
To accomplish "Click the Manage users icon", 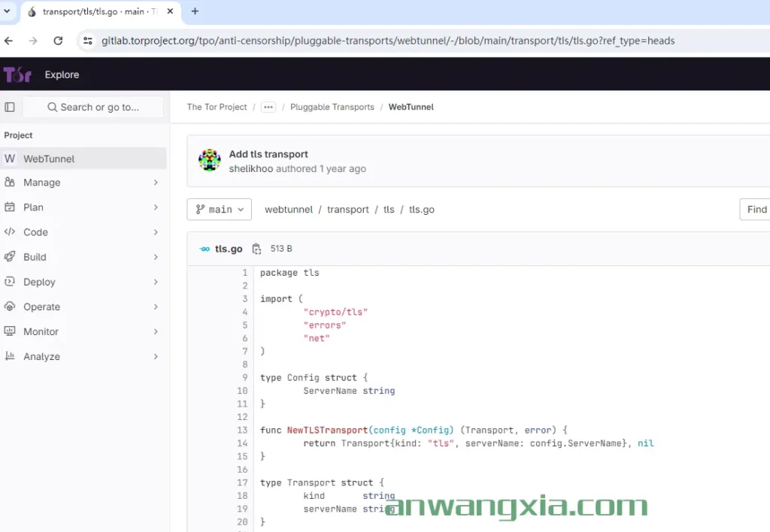I will [x=9, y=182].
